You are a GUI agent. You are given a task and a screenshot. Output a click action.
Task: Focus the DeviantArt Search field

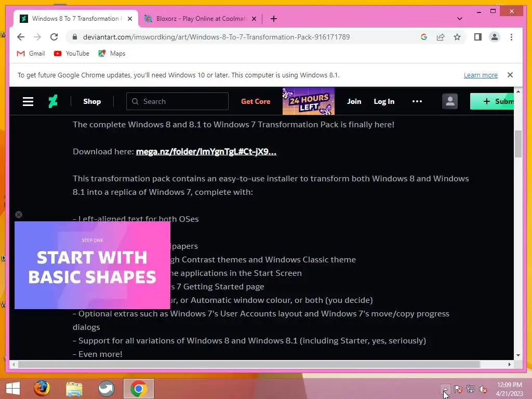[178, 101]
